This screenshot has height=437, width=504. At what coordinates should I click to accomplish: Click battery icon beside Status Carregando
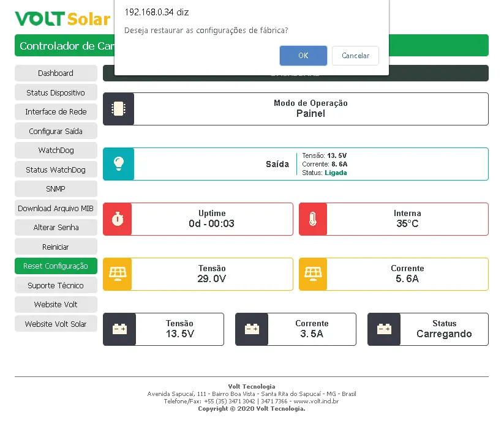tap(384, 329)
